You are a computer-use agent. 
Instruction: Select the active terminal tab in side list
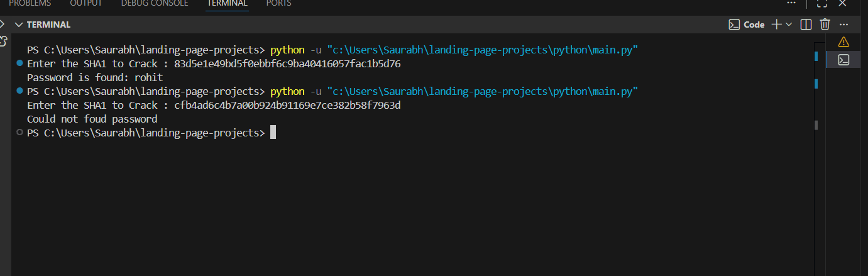(843, 60)
